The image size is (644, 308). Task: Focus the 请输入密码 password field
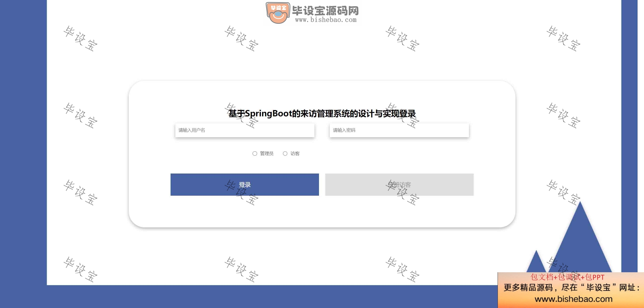399,130
